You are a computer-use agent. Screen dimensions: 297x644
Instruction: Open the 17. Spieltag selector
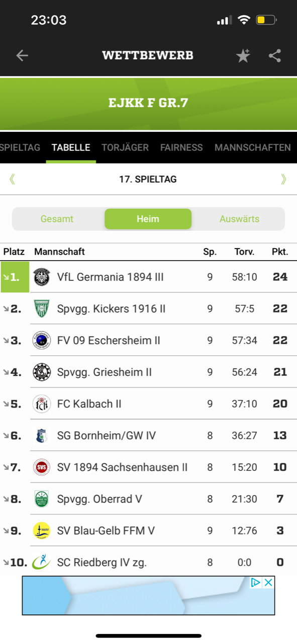click(x=148, y=179)
